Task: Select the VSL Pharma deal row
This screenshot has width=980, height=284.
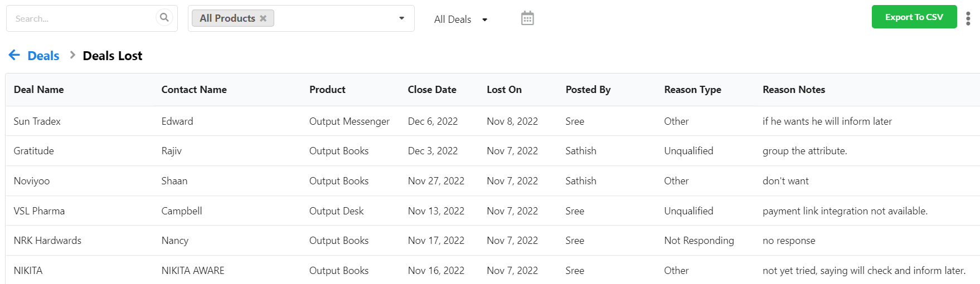Action: [493, 211]
